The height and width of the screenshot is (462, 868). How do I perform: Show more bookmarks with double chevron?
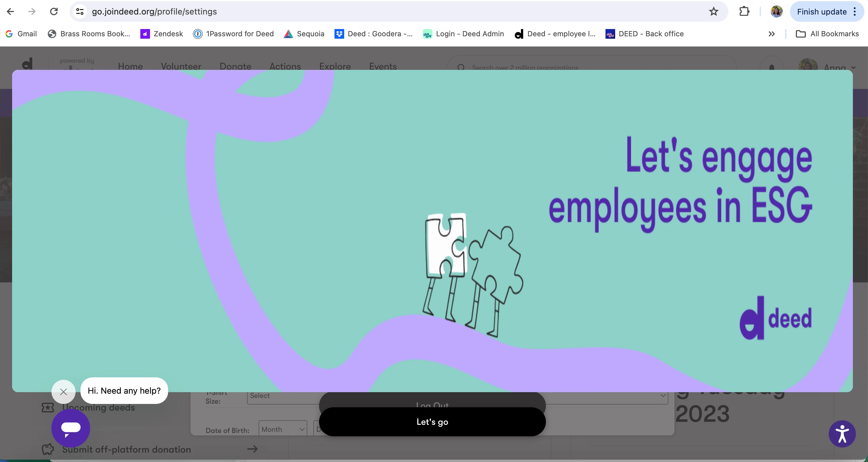click(x=772, y=34)
